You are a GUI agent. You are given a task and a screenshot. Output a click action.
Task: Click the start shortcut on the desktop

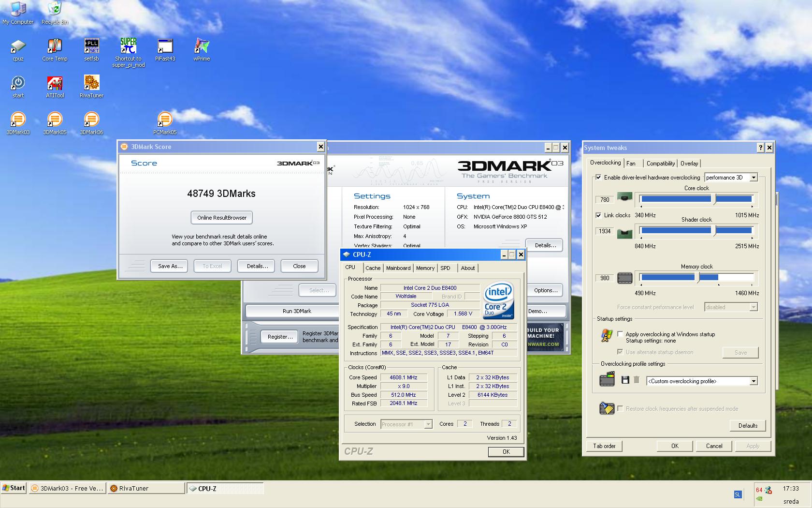pyautogui.click(x=18, y=87)
